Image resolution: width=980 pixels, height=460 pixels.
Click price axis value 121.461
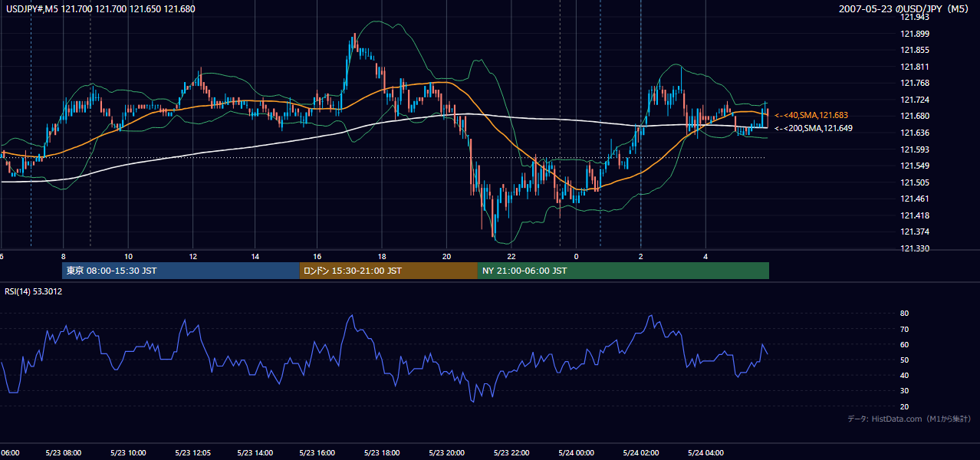[x=916, y=199]
